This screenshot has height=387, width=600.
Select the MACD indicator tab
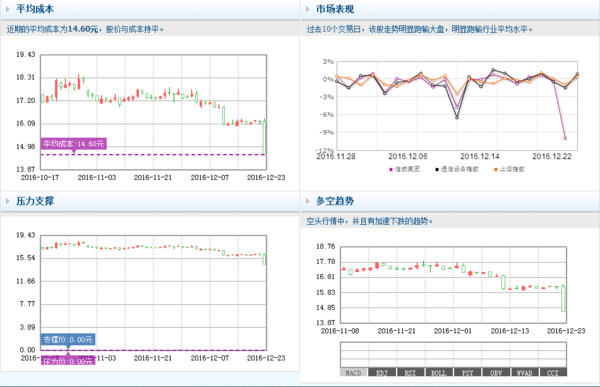click(x=353, y=372)
